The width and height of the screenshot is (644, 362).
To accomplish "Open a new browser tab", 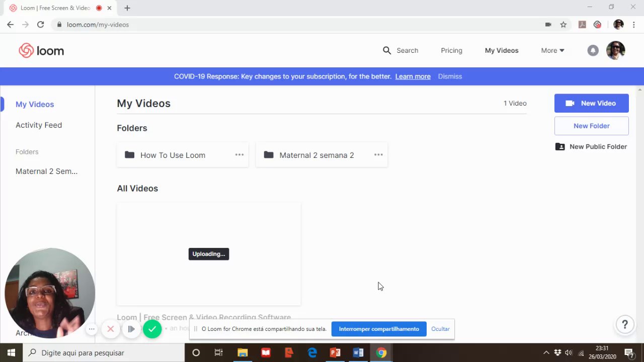I will (127, 8).
